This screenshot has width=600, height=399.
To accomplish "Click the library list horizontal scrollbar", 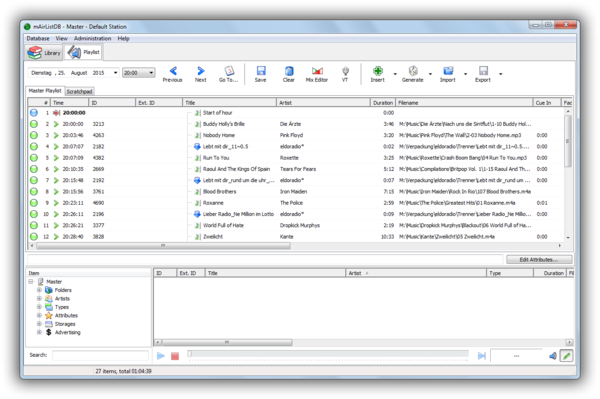I will pos(227,342).
